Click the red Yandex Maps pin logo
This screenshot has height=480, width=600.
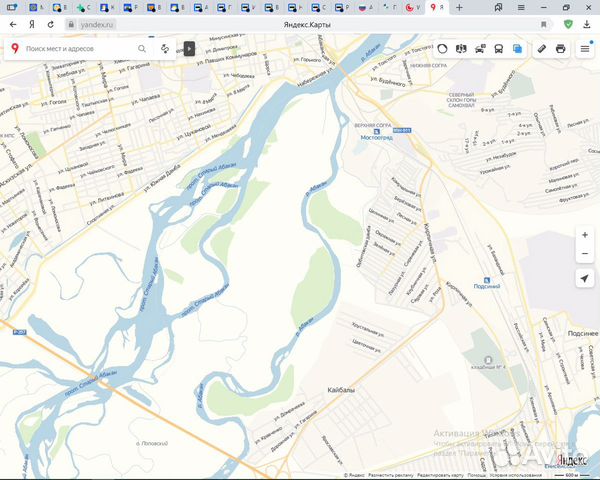coord(15,48)
